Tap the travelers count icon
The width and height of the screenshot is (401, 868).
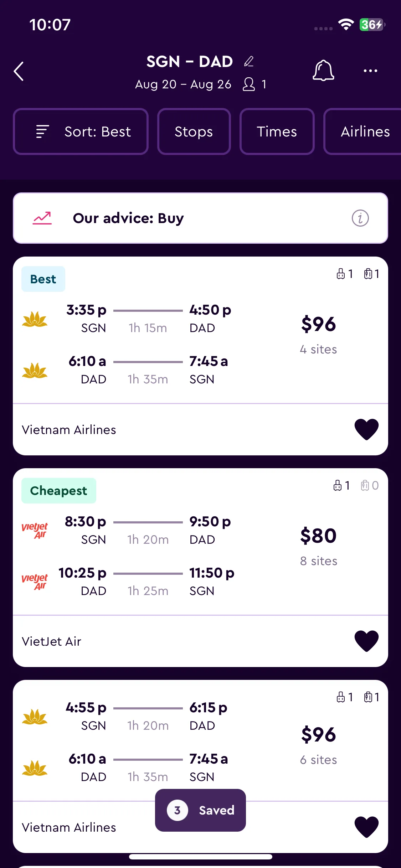(x=249, y=84)
